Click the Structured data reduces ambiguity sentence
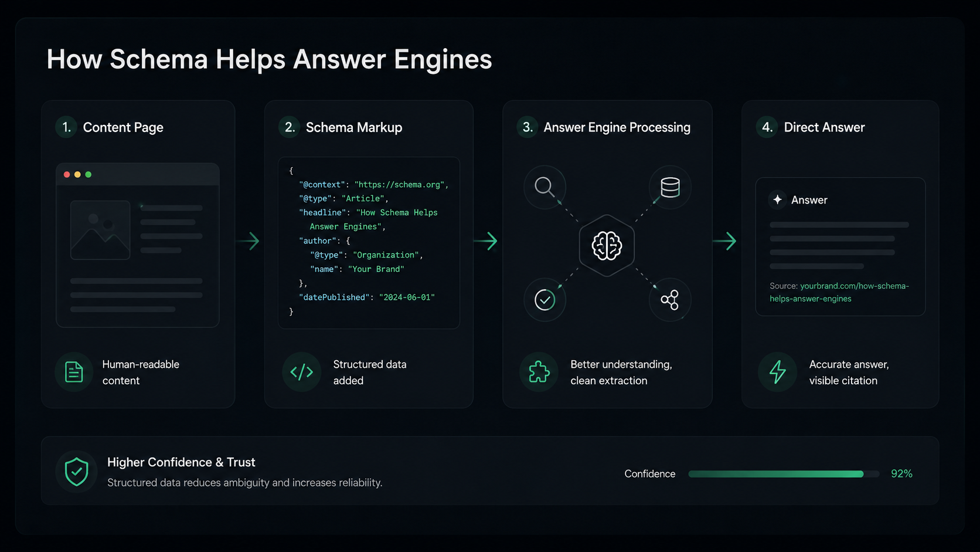The image size is (980, 552). [x=244, y=483]
